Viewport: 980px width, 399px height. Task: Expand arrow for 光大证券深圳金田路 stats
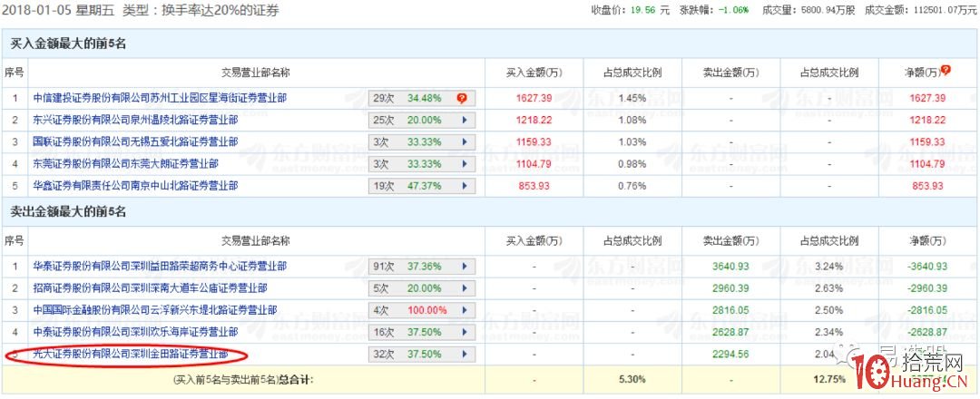(x=464, y=354)
